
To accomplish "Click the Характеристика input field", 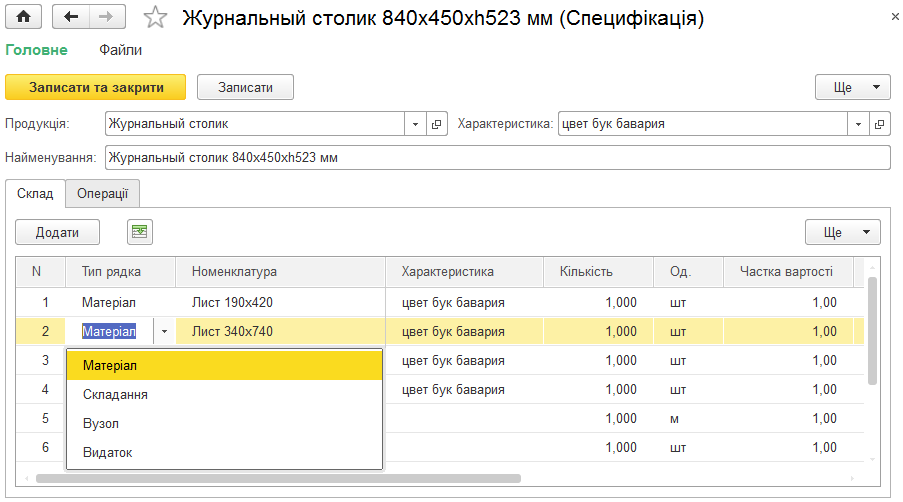I will point(703,124).
